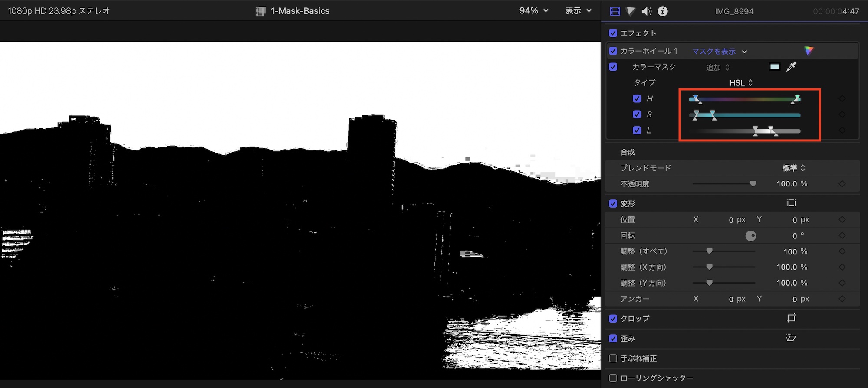Click the light blue color mask swatch

774,67
